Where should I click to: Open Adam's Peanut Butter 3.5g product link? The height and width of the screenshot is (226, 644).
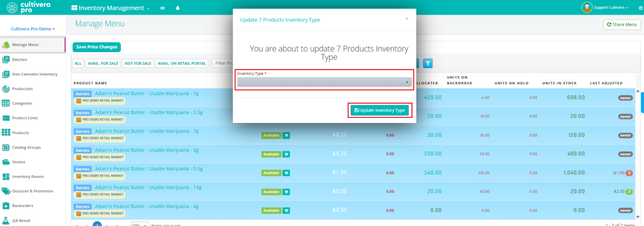pos(149,112)
